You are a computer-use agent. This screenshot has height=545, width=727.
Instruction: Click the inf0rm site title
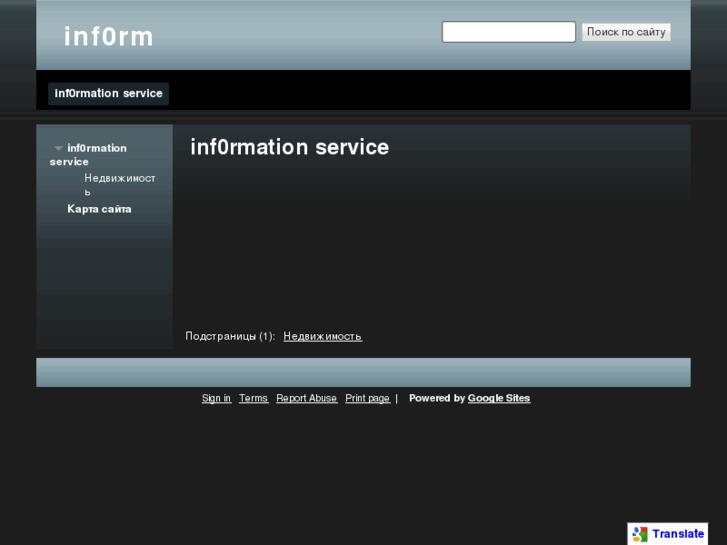[108, 37]
